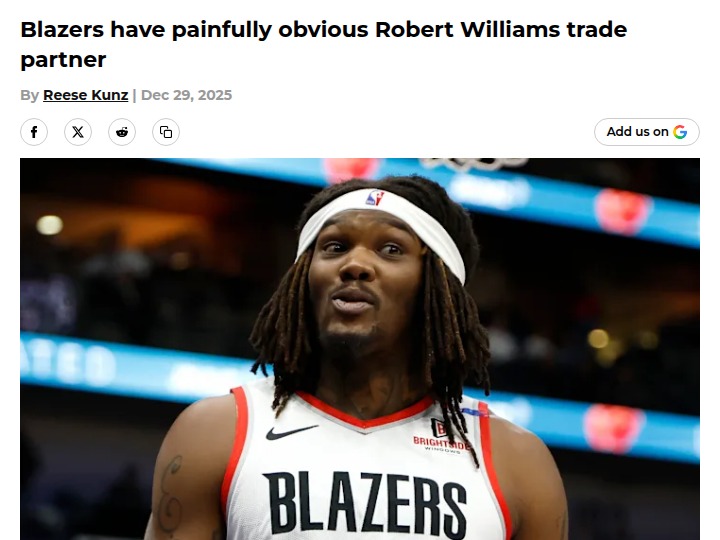
Task: Copy article link icon
Action: 166,132
